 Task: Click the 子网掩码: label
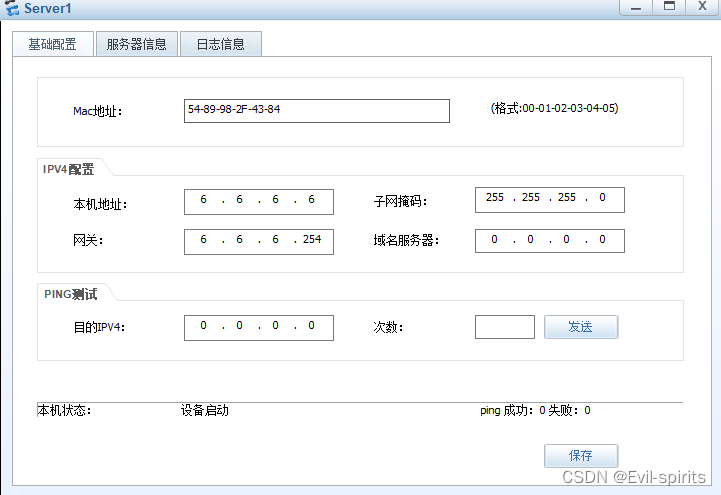point(401,201)
